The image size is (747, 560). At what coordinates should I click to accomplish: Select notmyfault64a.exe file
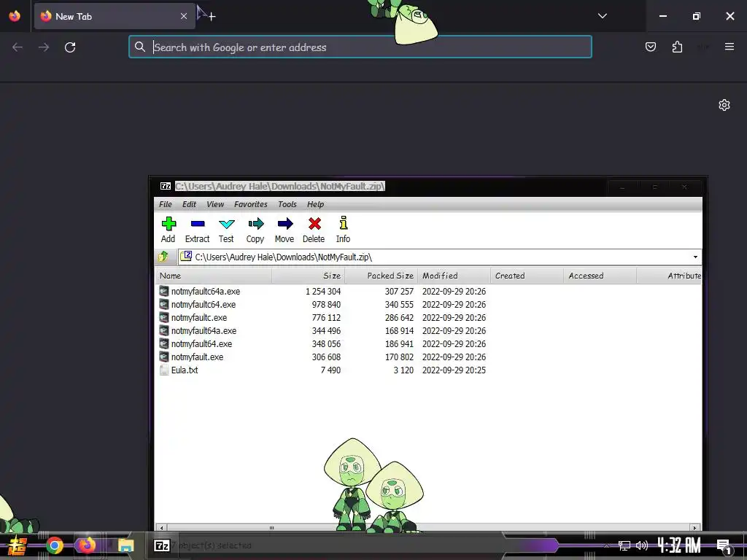[204, 330]
